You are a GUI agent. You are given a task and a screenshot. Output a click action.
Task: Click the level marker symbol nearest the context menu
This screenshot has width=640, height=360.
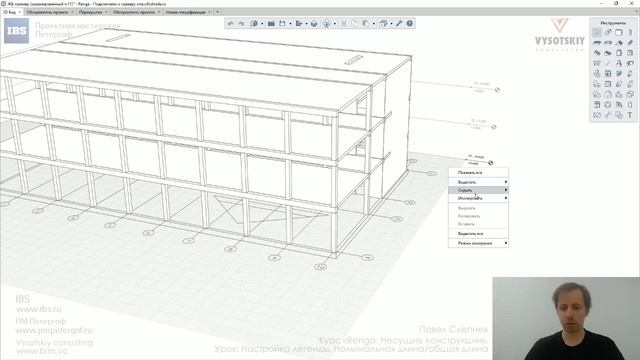[x=491, y=163]
